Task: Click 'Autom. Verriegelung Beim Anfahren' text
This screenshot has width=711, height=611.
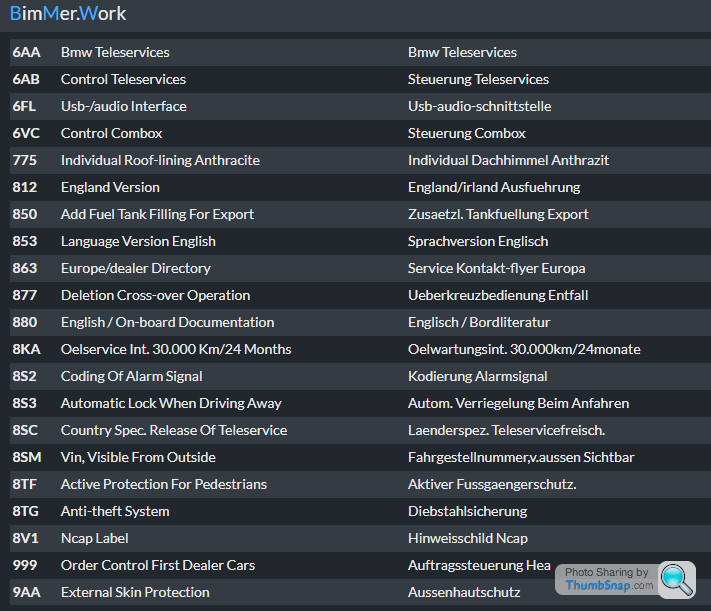Action: [x=518, y=403]
